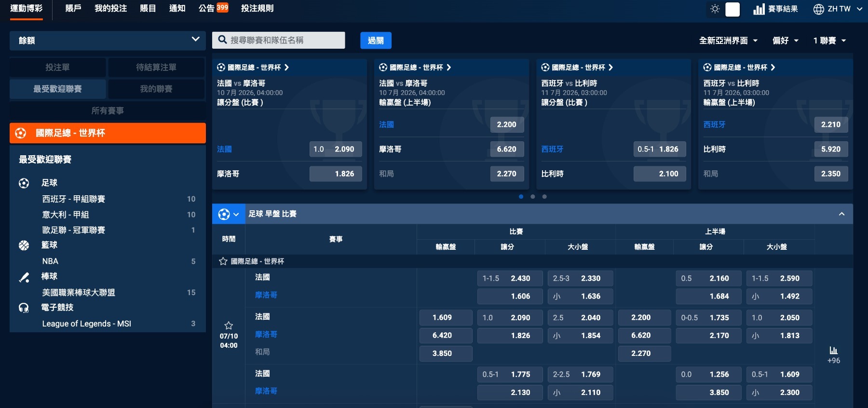Click the 足球 soccer ball sidebar icon

[x=24, y=183]
